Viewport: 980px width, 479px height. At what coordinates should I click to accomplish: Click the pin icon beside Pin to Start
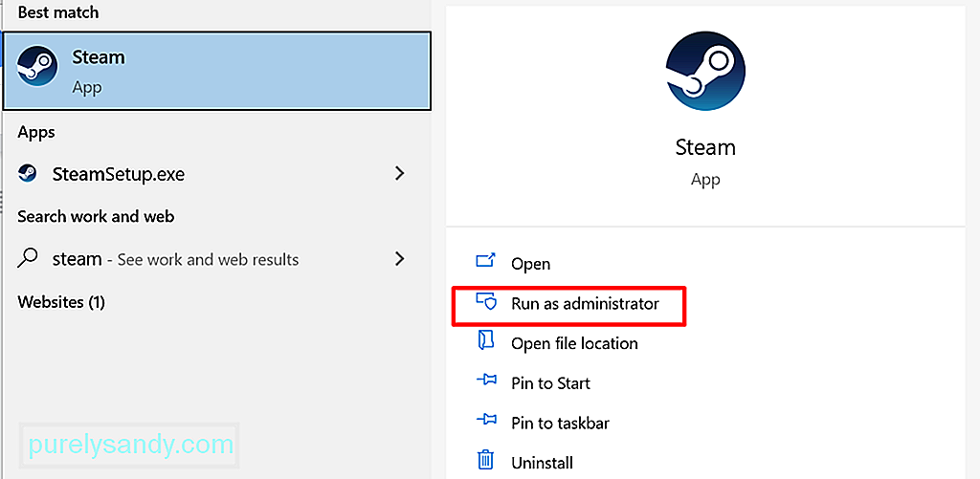pos(486,380)
